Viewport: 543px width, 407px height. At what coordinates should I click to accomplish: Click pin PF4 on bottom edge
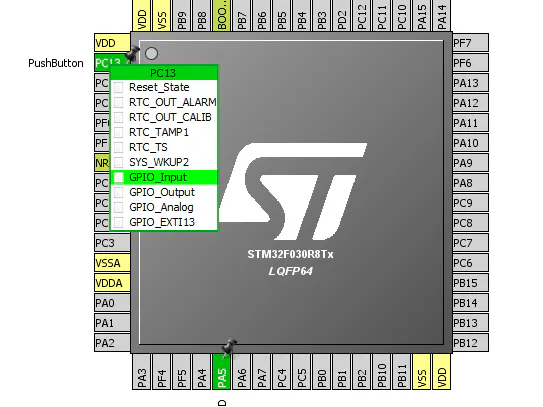162,372
